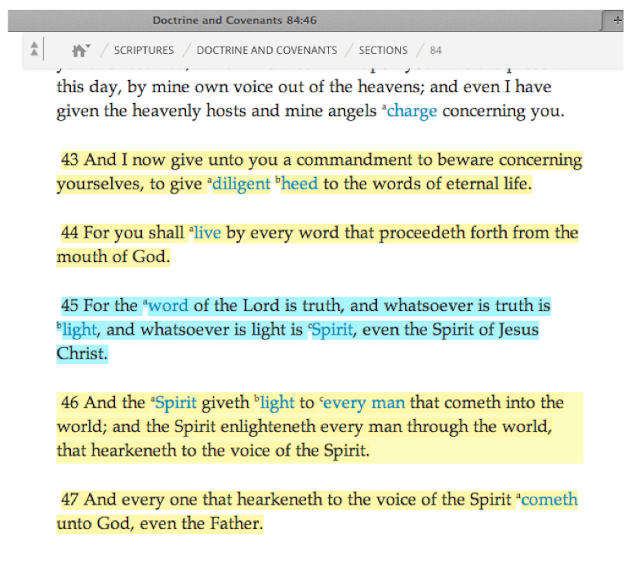Open the 'charge' footnote link
The width and height of the screenshot is (640, 574).
[412, 111]
